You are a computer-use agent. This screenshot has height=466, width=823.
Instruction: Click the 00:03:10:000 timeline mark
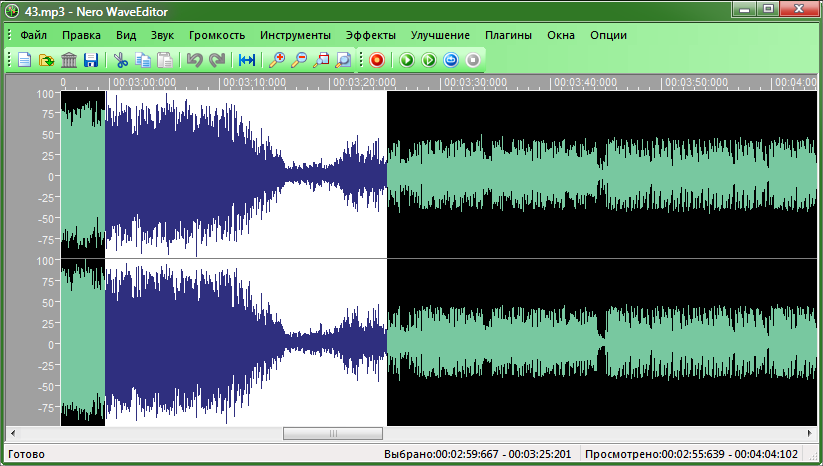point(255,82)
